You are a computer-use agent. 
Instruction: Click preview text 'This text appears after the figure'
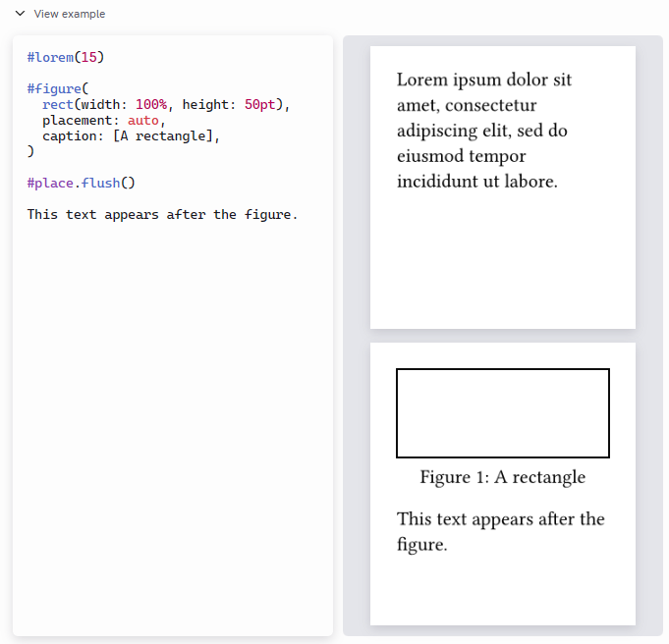tap(500, 531)
